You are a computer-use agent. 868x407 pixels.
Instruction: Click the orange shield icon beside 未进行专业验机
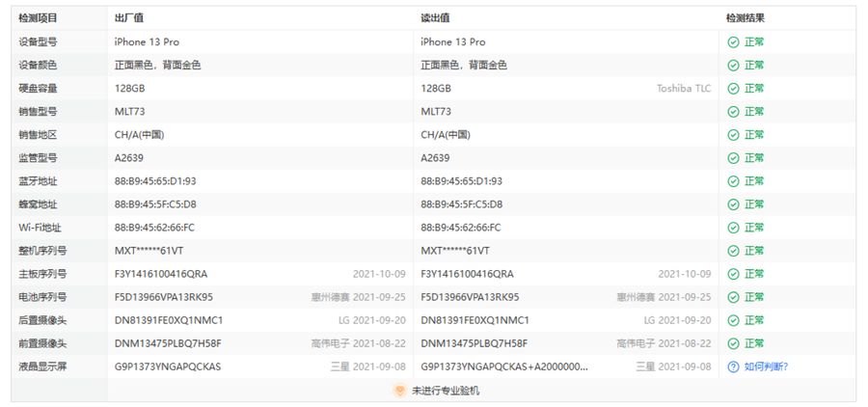399,391
